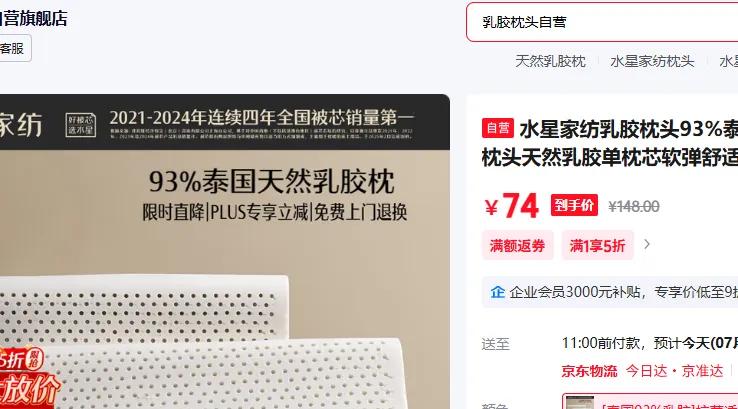The height and width of the screenshot is (409, 738).
Task: Click the 乳胶枕头自营 search input field
Action: point(602,22)
